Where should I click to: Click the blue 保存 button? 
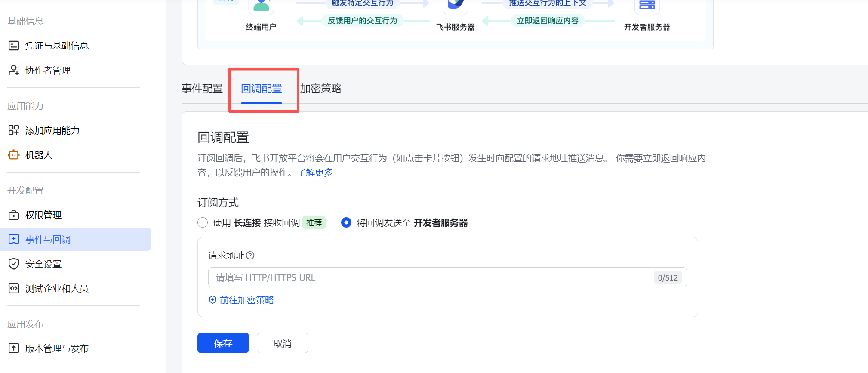point(223,343)
